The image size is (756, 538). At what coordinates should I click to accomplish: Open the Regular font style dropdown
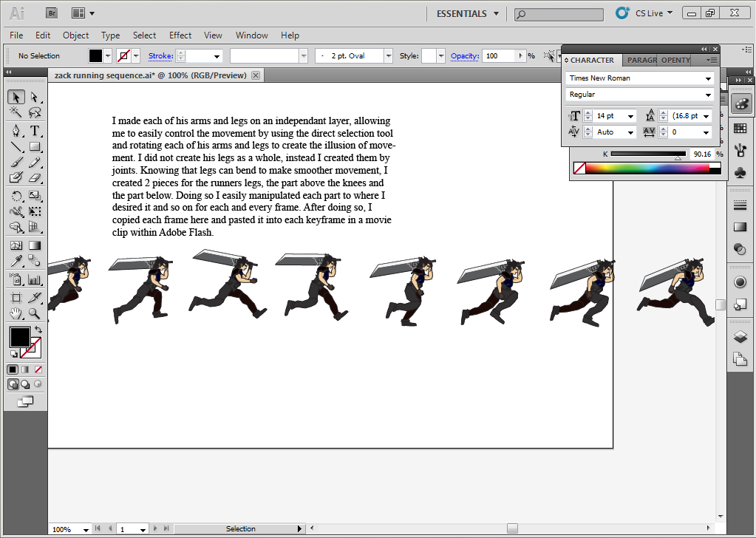(x=708, y=95)
